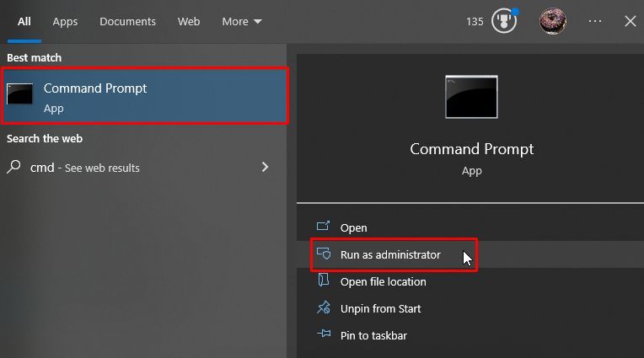Click the rewards trophy badge icon
This screenshot has height=358, width=644.
pos(504,21)
